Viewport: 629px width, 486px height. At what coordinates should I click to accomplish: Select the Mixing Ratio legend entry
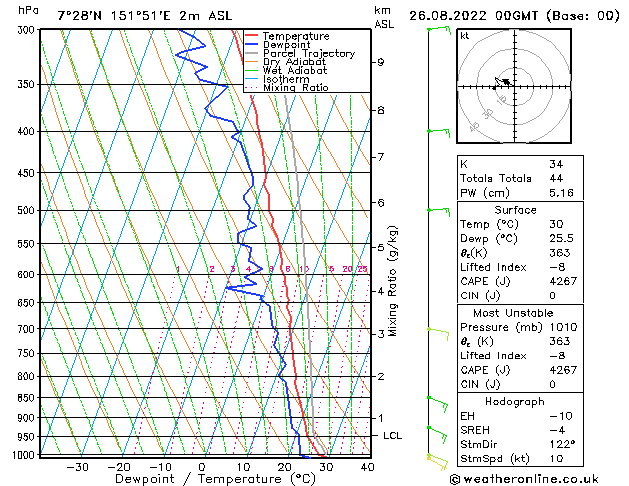296,87
